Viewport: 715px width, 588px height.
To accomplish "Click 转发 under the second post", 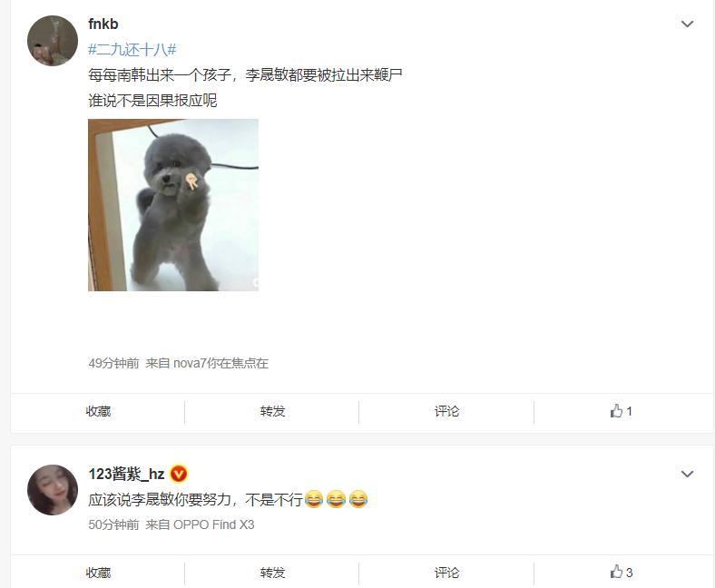I will click(272, 573).
